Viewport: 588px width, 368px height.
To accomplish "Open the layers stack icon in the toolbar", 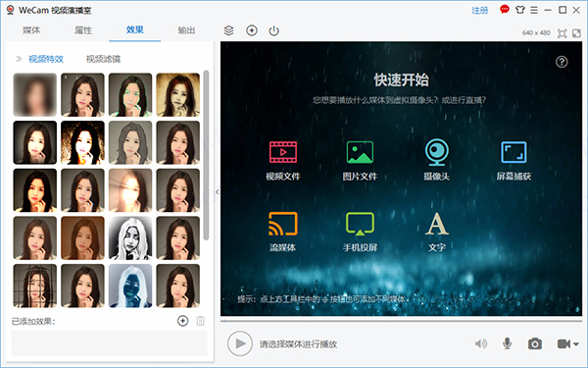I will click(x=228, y=30).
